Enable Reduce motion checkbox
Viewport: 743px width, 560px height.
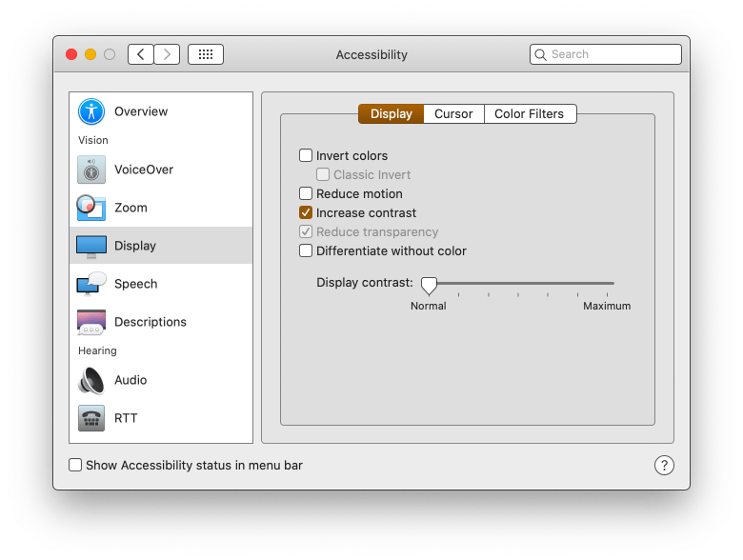306,193
